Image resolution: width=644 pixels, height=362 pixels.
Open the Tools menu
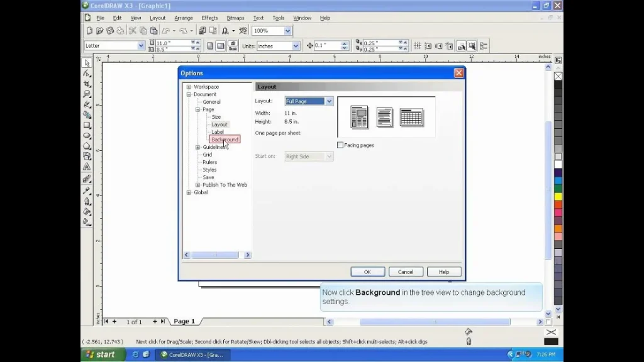[x=279, y=18]
